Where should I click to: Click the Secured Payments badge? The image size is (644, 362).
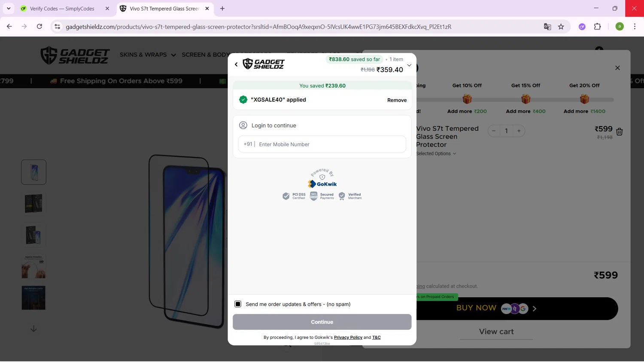322,196
